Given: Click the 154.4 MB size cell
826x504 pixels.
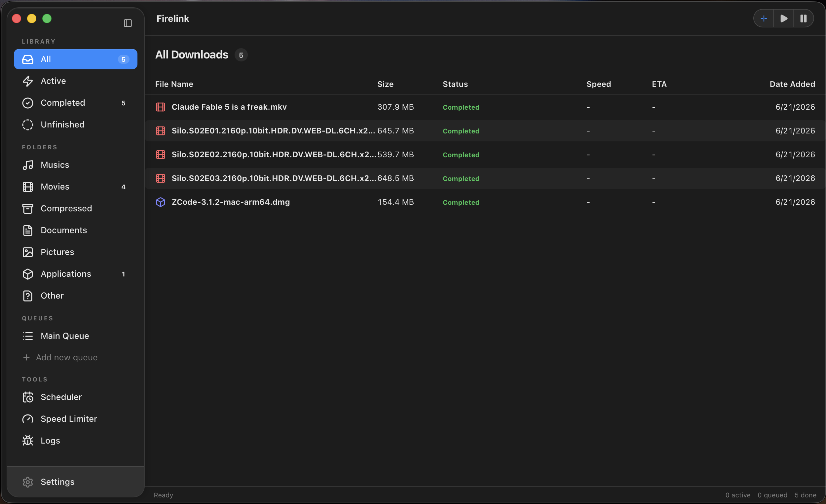Looking at the screenshot, I should 395,202.
